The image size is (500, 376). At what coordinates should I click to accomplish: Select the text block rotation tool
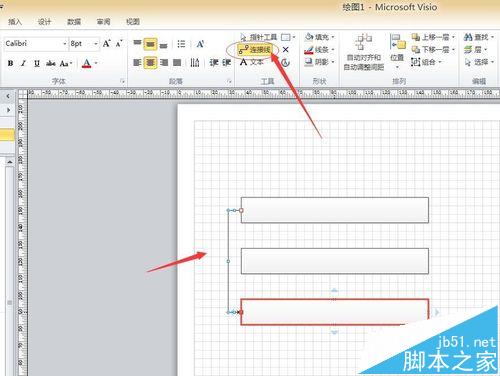coord(286,62)
